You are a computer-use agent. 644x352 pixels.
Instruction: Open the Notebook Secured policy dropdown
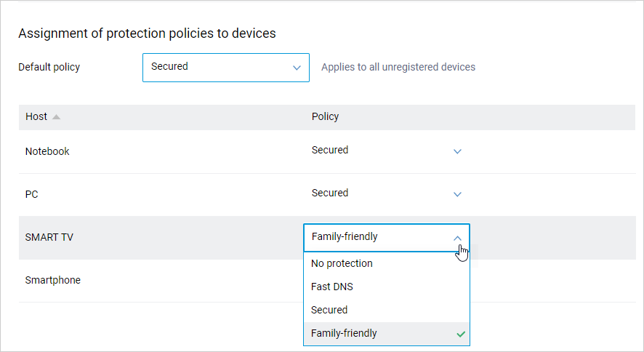(x=378, y=151)
